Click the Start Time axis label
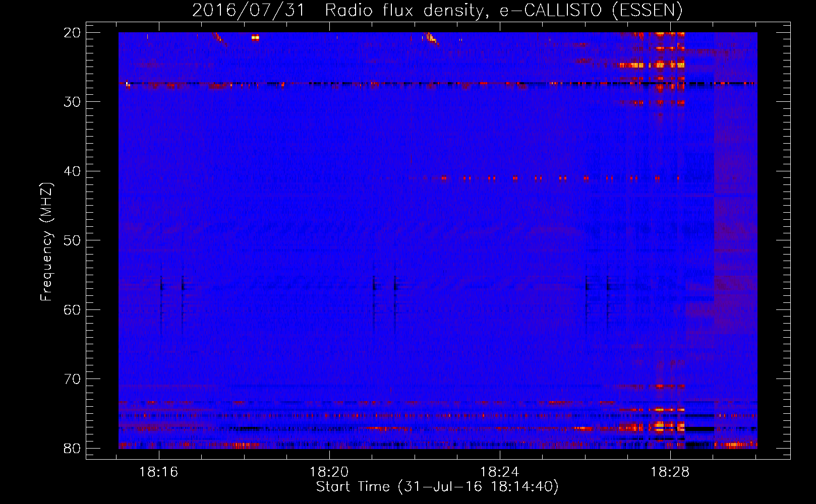 pyautogui.click(x=437, y=487)
